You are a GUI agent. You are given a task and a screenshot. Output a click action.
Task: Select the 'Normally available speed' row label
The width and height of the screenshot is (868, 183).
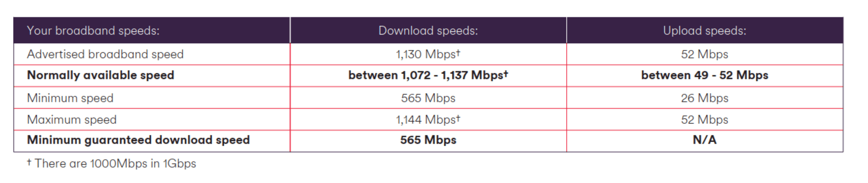pos(100,75)
